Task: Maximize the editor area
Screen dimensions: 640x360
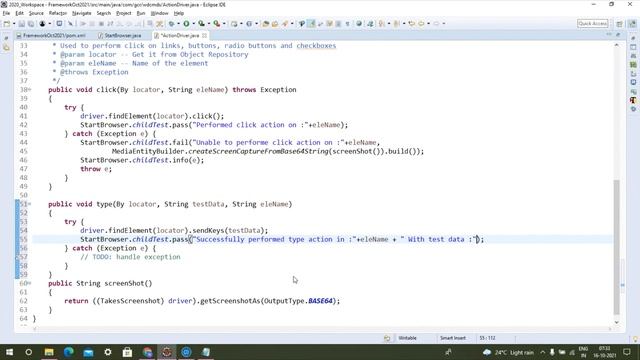Action: 618,35
